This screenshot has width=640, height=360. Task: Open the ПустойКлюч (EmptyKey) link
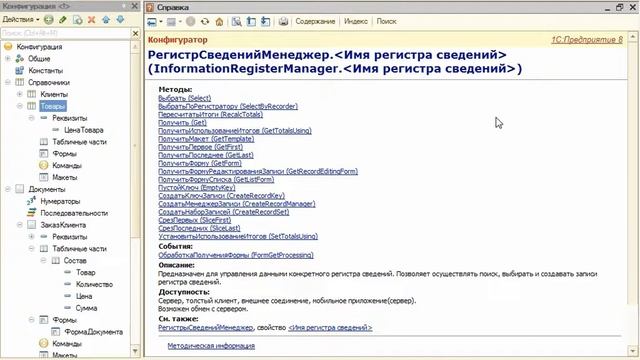197,188
